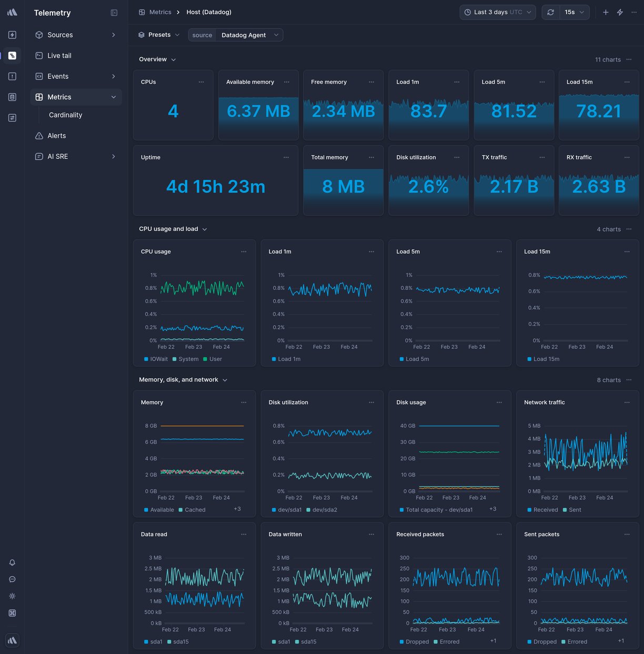Click Metrics in the breadcrumb trail
The height and width of the screenshot is (654, 644).
tap(160, 12)
